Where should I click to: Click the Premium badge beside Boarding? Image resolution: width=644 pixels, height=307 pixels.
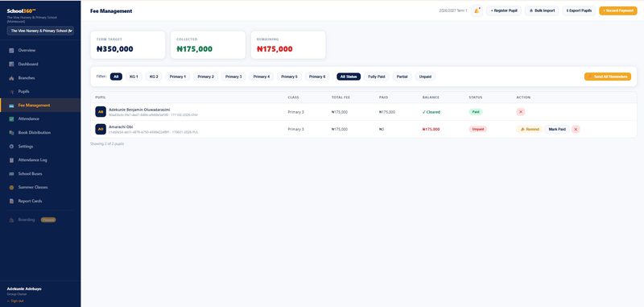(x=48, y=220)
